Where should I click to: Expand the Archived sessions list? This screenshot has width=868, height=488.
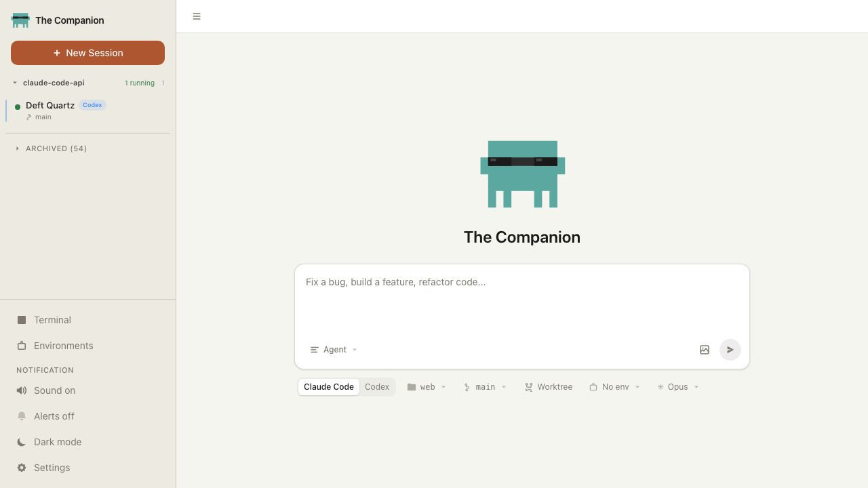coord(56,148)
